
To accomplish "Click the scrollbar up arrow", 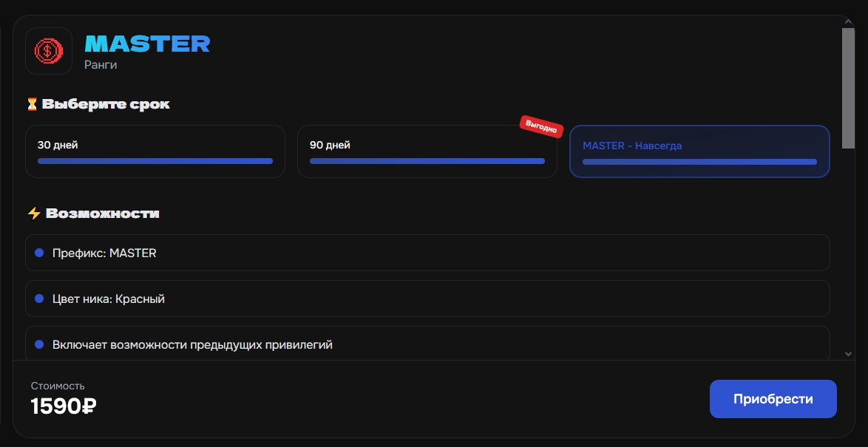I will (x=848, y=21).
